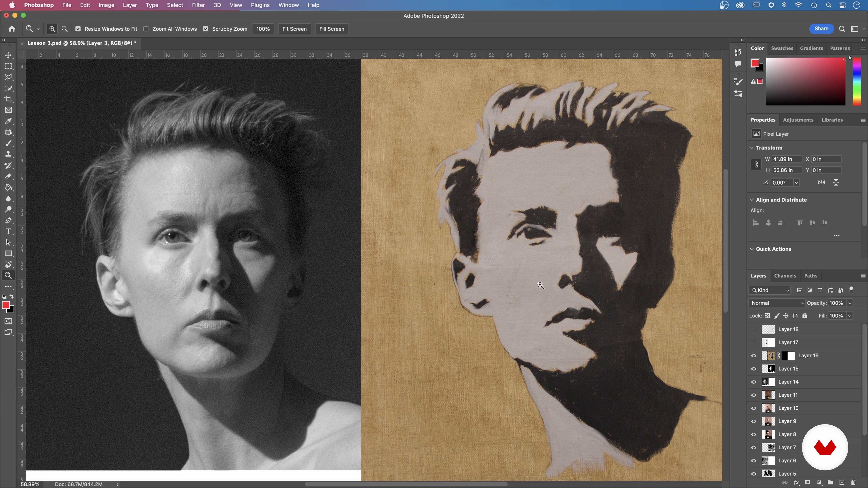This screenshot has height=488, width=868.
Task: Open the rotation angle dropdown
Action: (796, 183)
